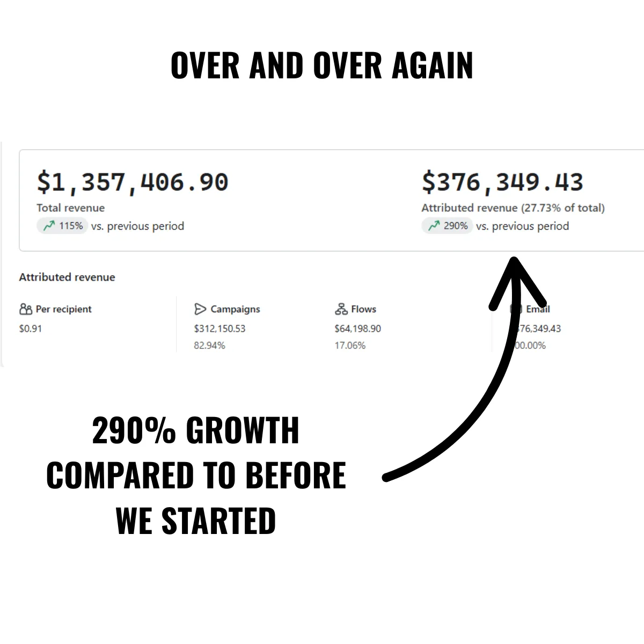Click the 82.94% campaigns percentage
644x644 pixels.
tap(209, 346)
